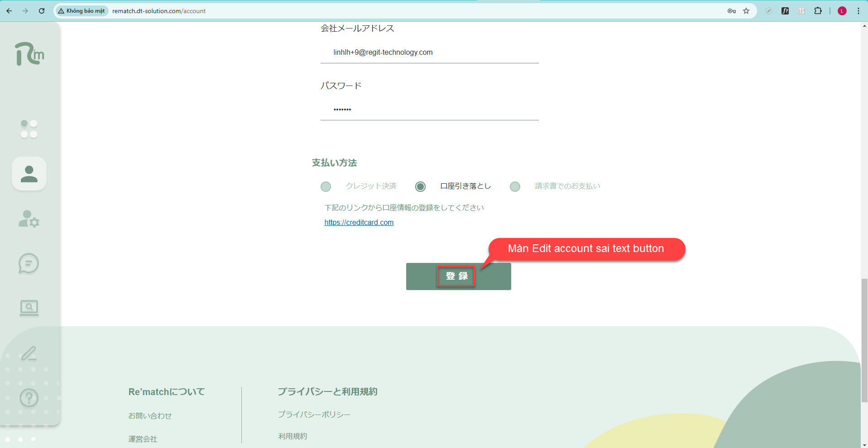Click the pencil edit sidebar icon
Image resolution: width=868 pixels, height=448 pixels.
[29, 353]
